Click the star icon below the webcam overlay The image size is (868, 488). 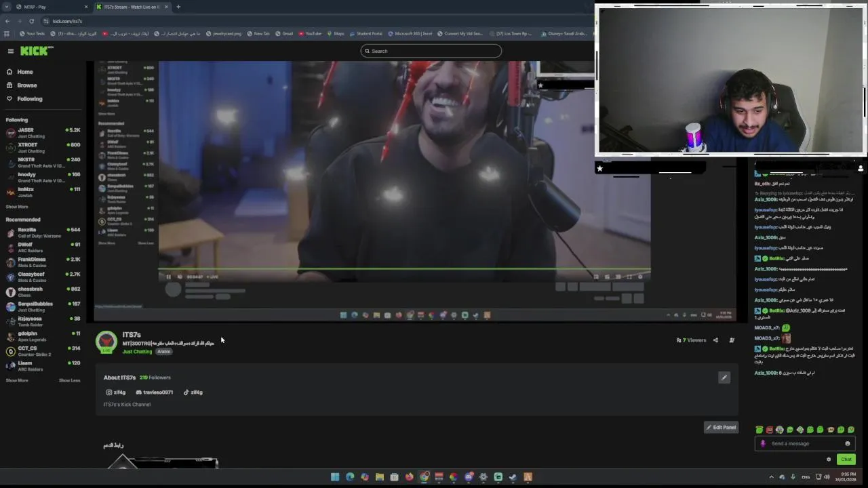[599, 168]
